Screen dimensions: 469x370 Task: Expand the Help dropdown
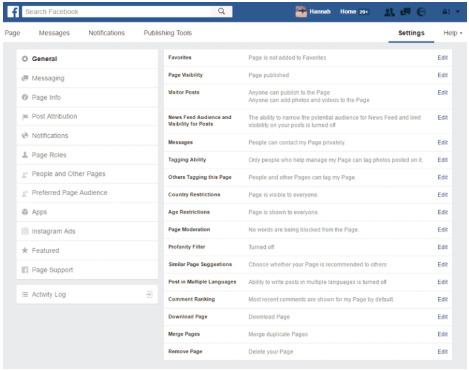coord(453,33)
